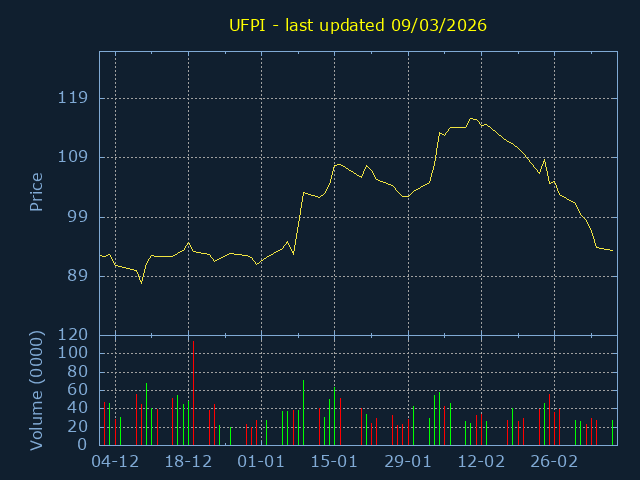640x480 pixels.
Task: Click the Volume (0000) axis label
Action: [x=36, y=389]
